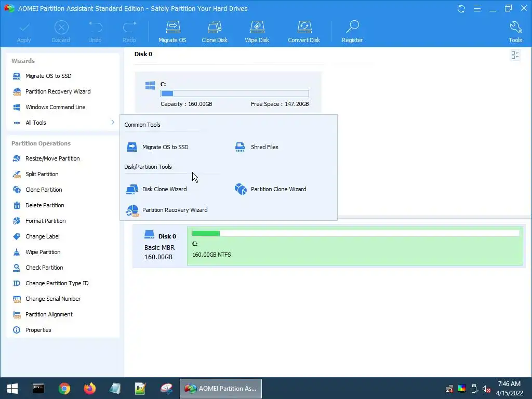Click the Check Partition magnifier icon
This screenshot has height=399, width=532.
(17, 268)
